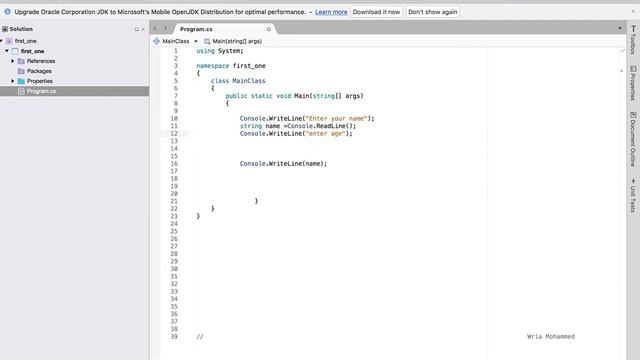The height and width of the screenshot is (360, 640).
Task: Select the Packages folder icon
Action: [21, 71]
